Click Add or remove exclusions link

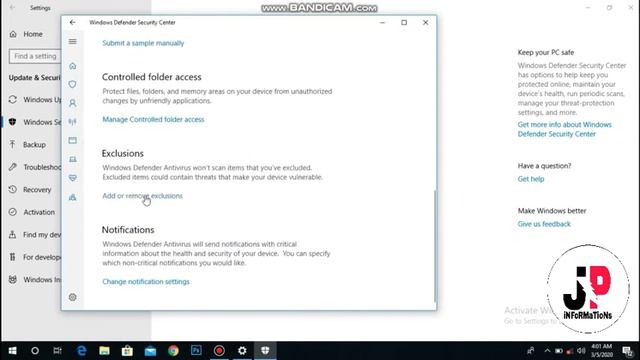(x=142, y=196)
